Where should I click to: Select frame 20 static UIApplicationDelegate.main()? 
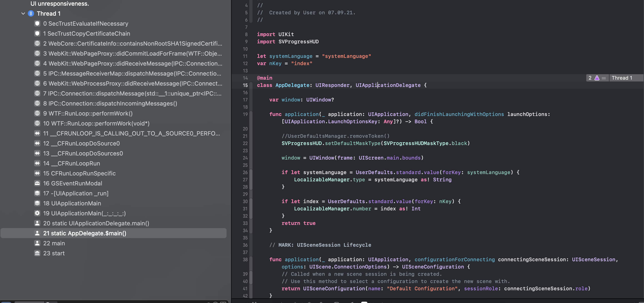pyautogui.click(x=96, y=223)
